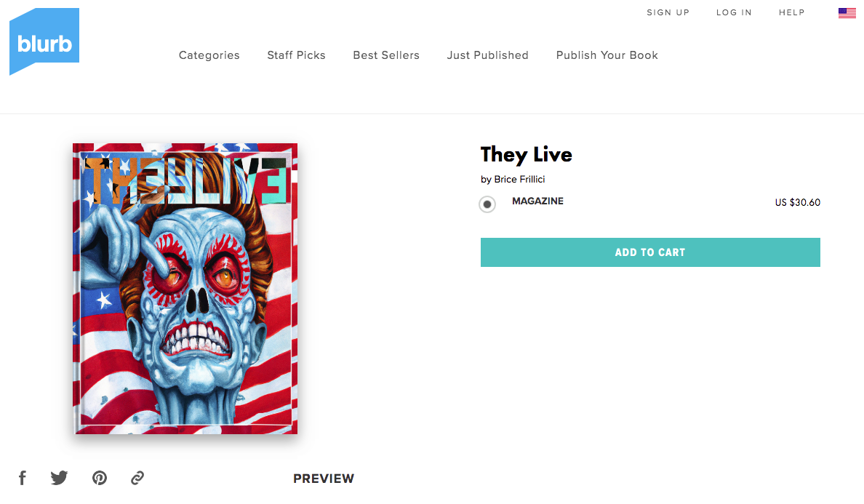Click the They Live cover thumbnail
864x504 pixels.
click(185, 289)
